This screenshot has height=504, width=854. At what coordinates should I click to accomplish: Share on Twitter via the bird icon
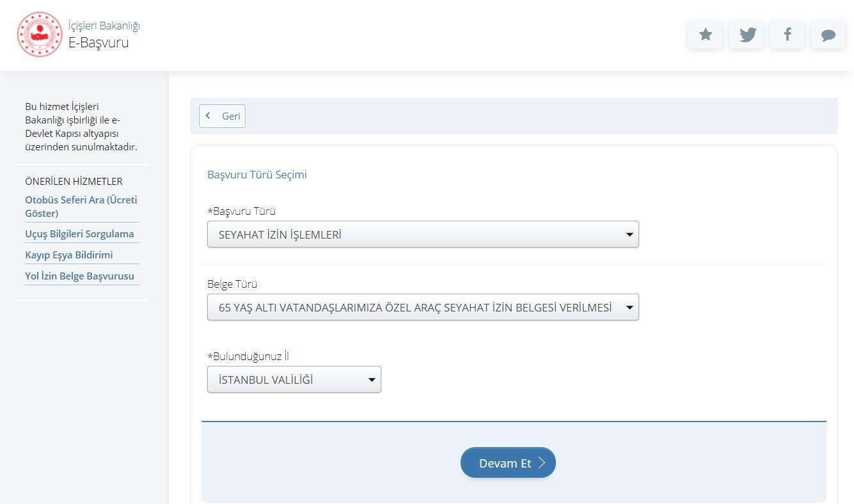747,35
